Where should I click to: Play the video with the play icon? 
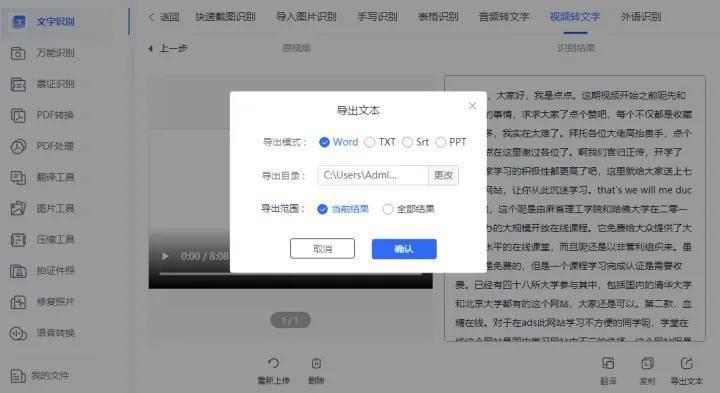click(165, 256)
